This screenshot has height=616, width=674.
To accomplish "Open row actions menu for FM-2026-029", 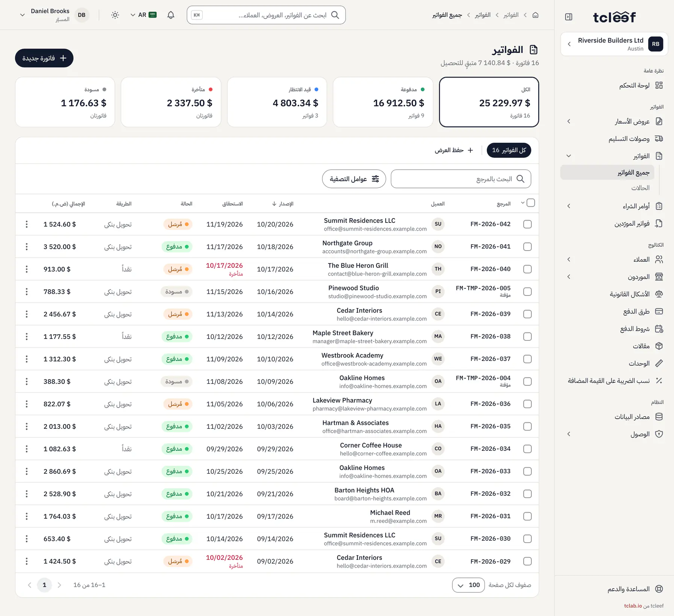I will pyautogui.click(x=27, y=561).
